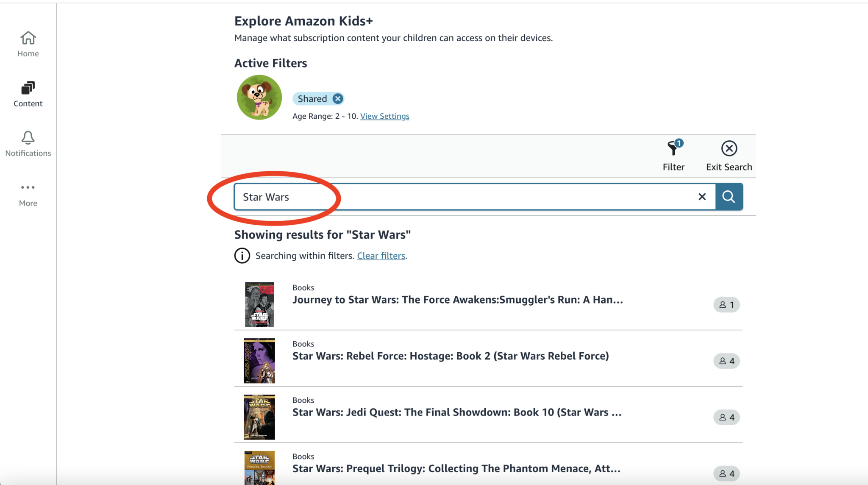Select Star Wars: Rebel Force: Hostage entry
This screenshot has width=868, height=485.
(x=450, y=356)
